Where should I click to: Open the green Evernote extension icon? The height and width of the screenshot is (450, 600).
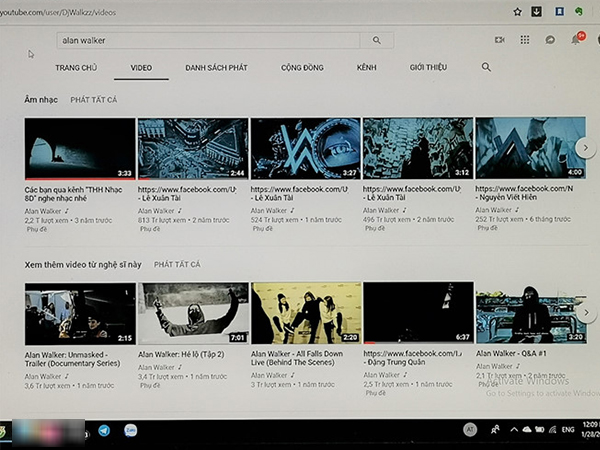(579, 11)
